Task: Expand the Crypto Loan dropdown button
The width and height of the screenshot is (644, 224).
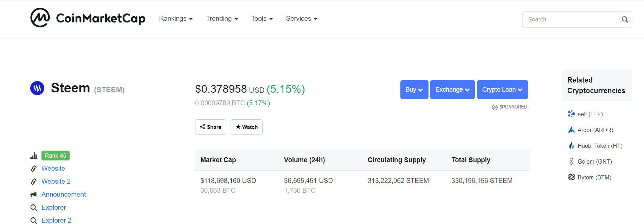Action: (x=502, y=90)
